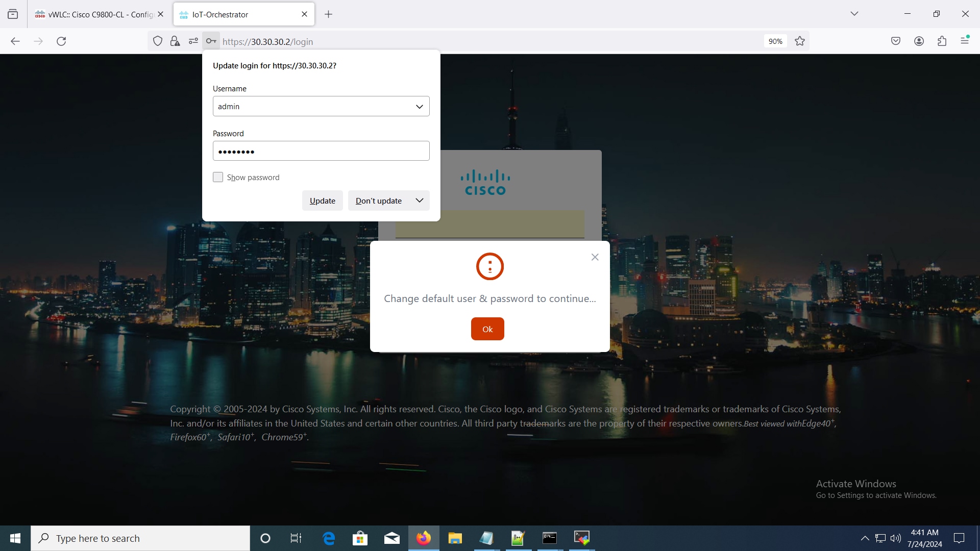Bookmark this page with the star icon
Screen dimensions: 980x551
800,41
